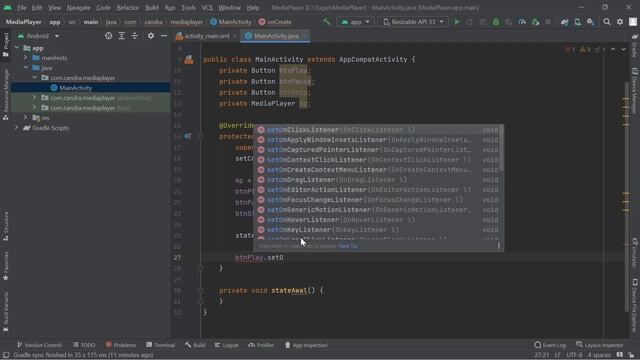Open the Problems tool window
This screenshot has height=360, width=640.
point(121,345)
